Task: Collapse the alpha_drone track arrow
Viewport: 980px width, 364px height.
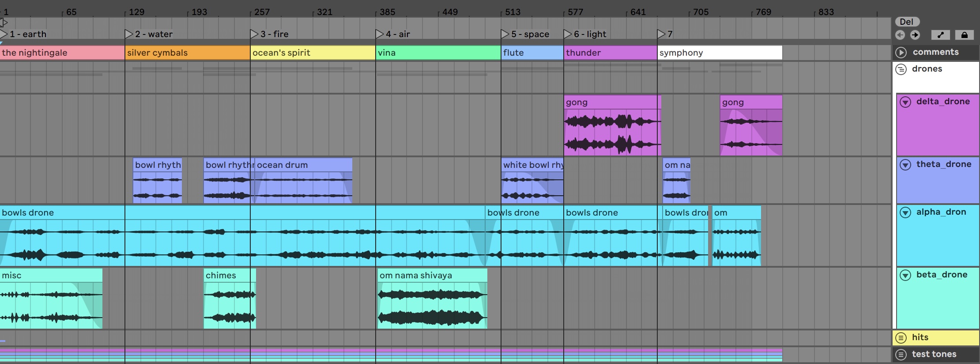Action: tap(905, 212)
